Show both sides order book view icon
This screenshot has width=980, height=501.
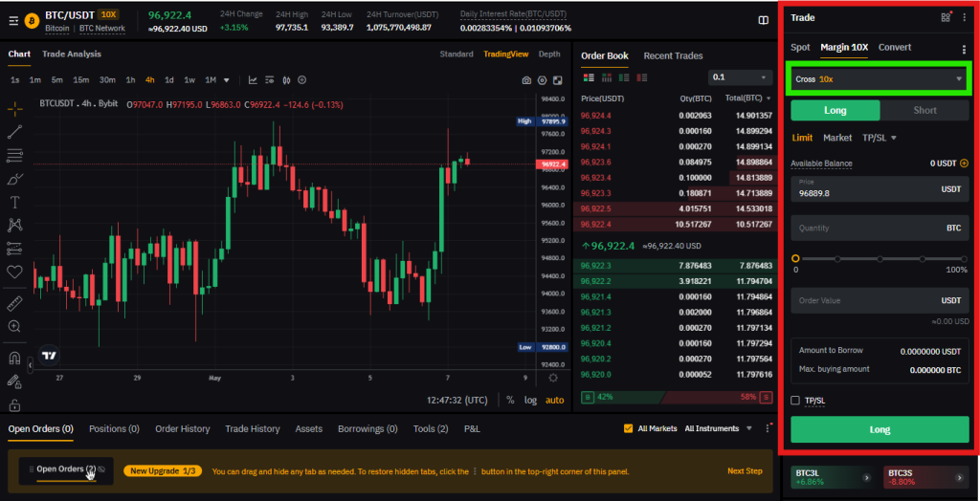(x=589, y=77)
